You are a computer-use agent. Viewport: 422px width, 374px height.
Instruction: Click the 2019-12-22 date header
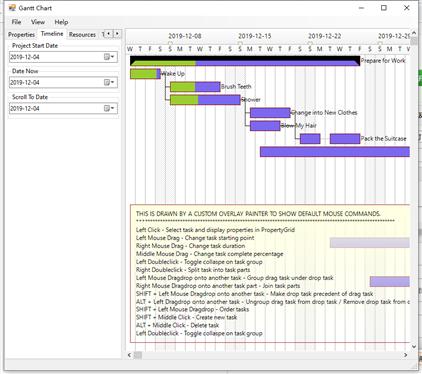click(x=325, y=36)
